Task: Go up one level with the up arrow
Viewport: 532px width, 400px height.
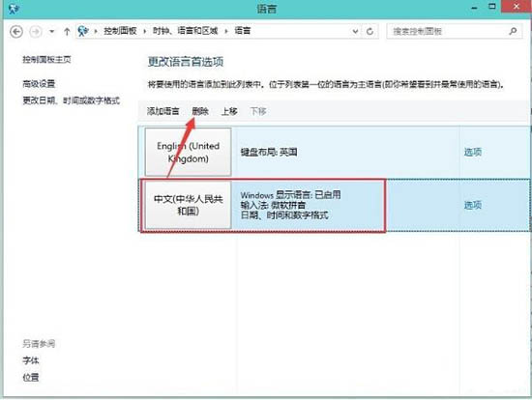Action: 67,32
